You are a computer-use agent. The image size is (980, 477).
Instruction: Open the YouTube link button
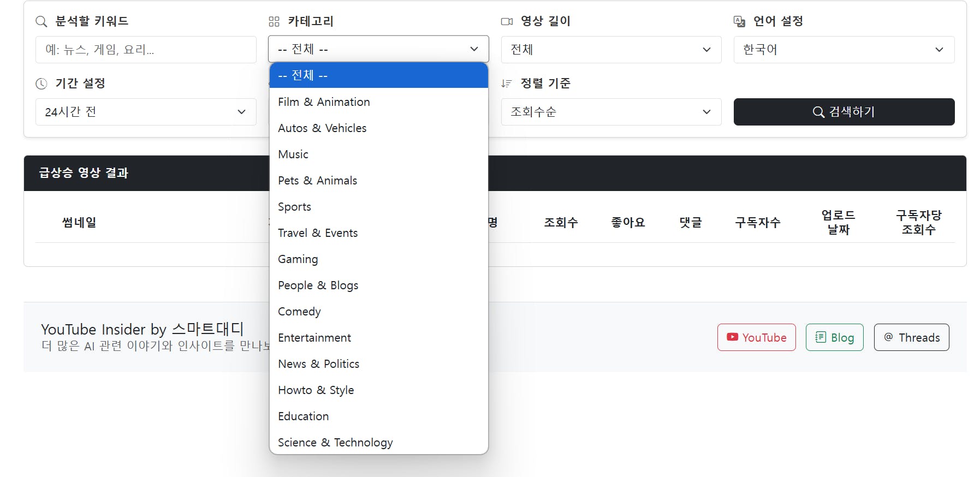click(757, 337)
